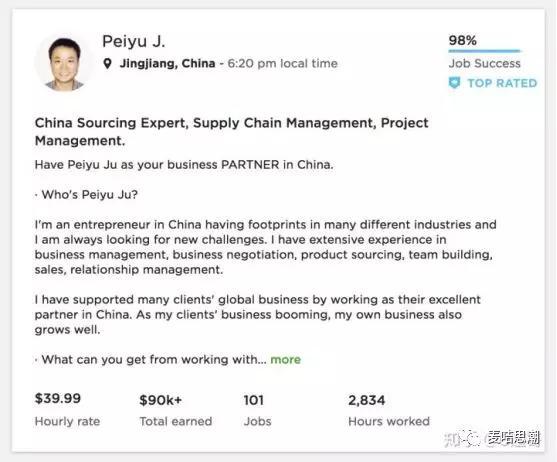Click the Top Rated shield badge icon

pos(454,83)
